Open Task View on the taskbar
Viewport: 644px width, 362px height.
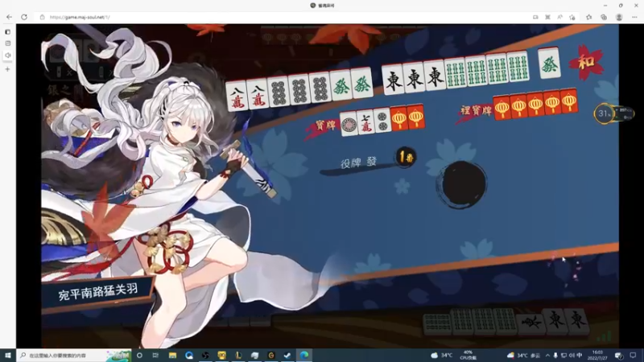pos(155,356)
